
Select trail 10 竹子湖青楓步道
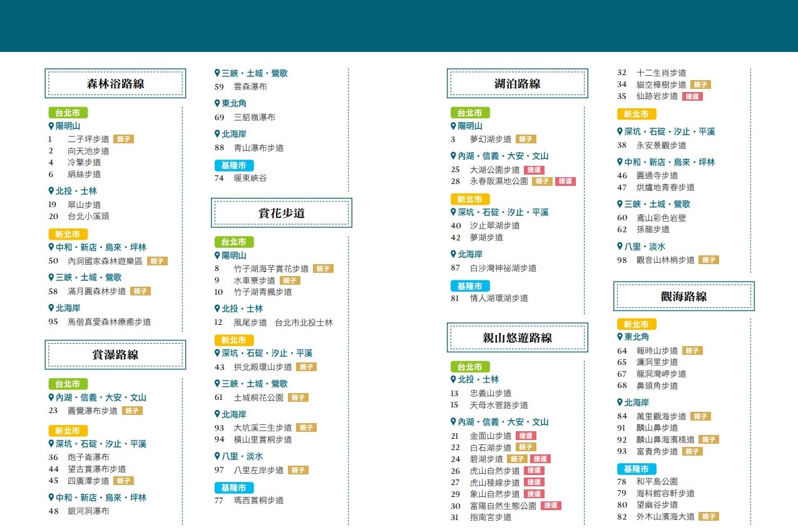(253, 292)
